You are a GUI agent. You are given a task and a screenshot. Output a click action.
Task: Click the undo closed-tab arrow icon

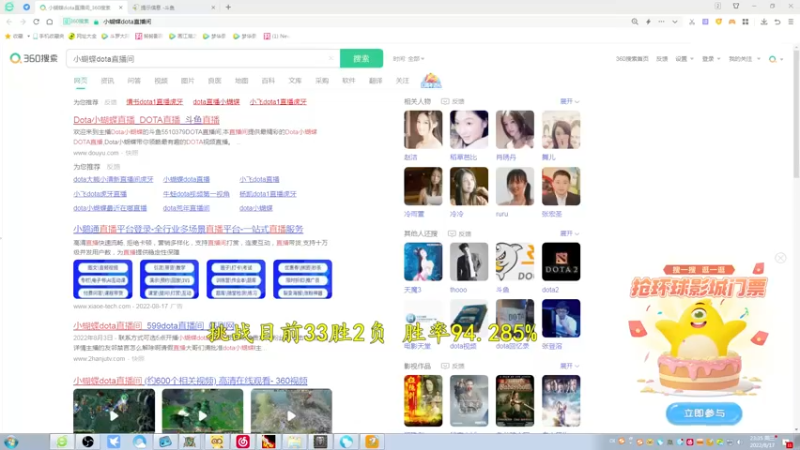point(777,22)
